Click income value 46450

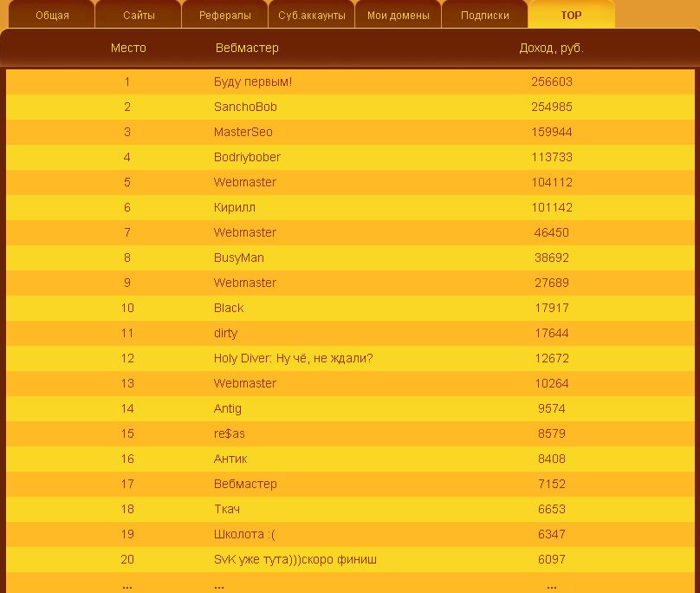[x=551, y=232]
